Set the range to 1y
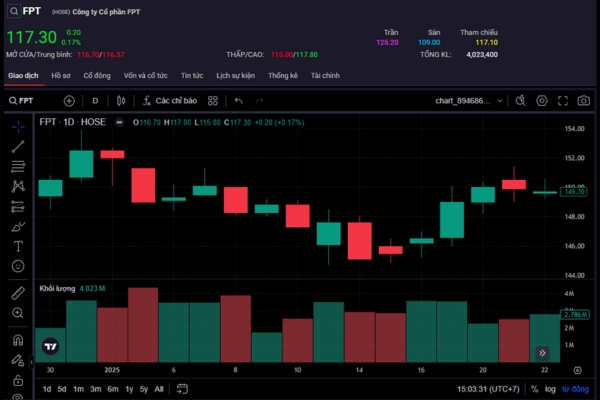600x400 pixels. coord(129,389)
